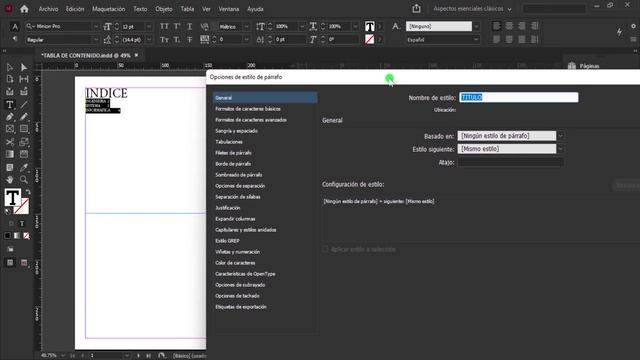Screen dimensions: 640x360
Task: Open the Maquetación menu
Action: coord(109,9)
